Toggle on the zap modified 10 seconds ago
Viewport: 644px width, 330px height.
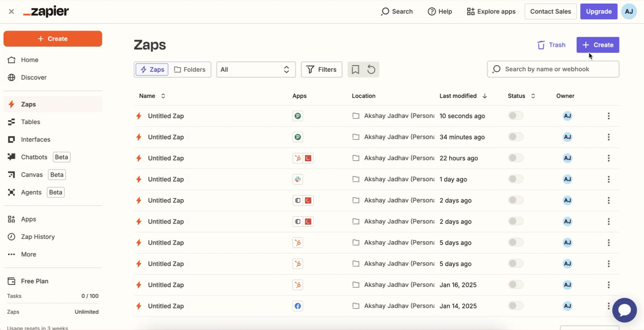coord(516,116)
